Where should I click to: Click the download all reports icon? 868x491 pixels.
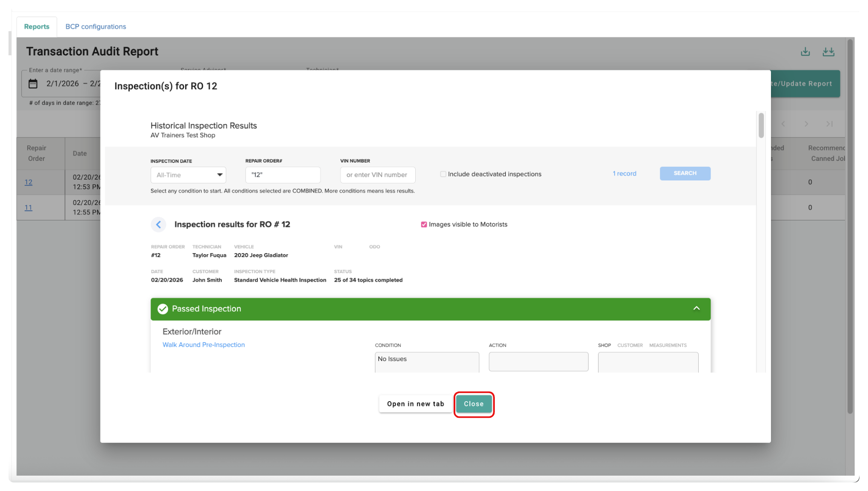tap(828, 52)
